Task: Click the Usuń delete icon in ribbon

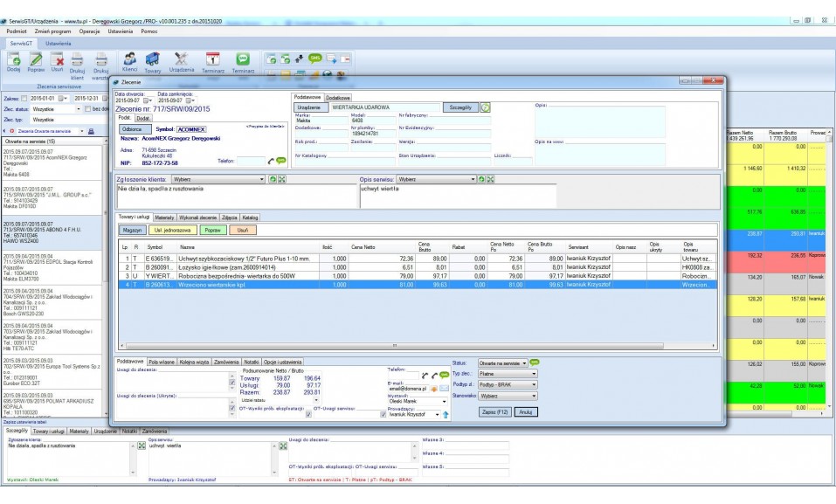Action: (57, 59)
